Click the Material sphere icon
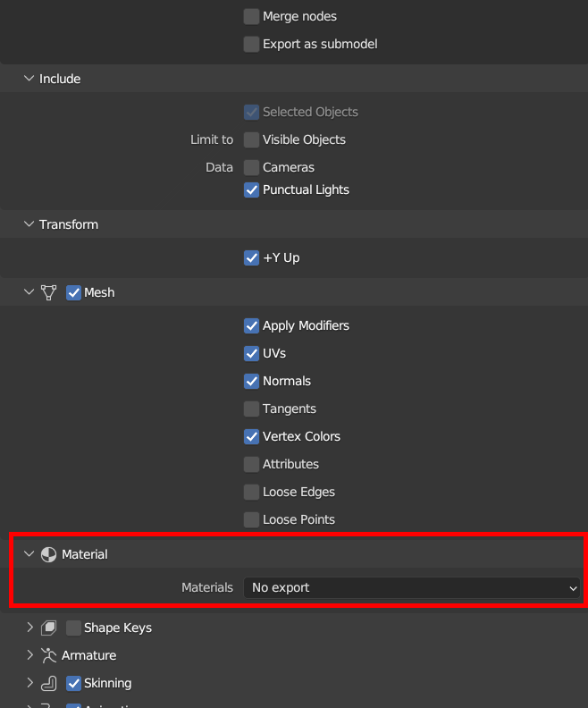 [x=49, y=554]
